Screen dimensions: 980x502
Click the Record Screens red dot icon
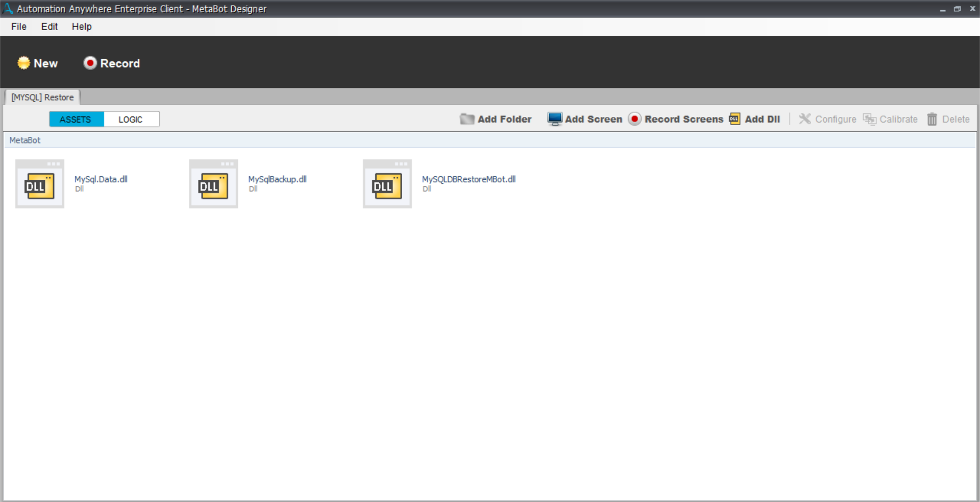tap(634, 119)
